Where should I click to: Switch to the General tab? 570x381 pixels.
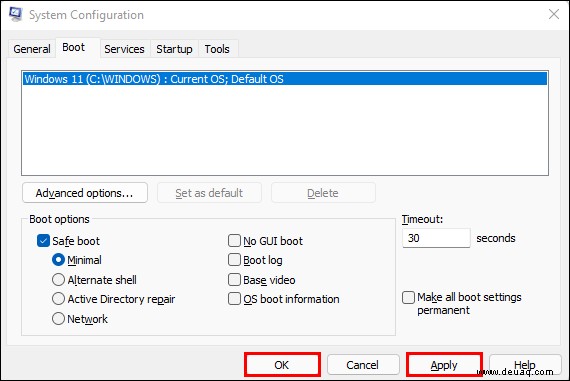point(32,49)
